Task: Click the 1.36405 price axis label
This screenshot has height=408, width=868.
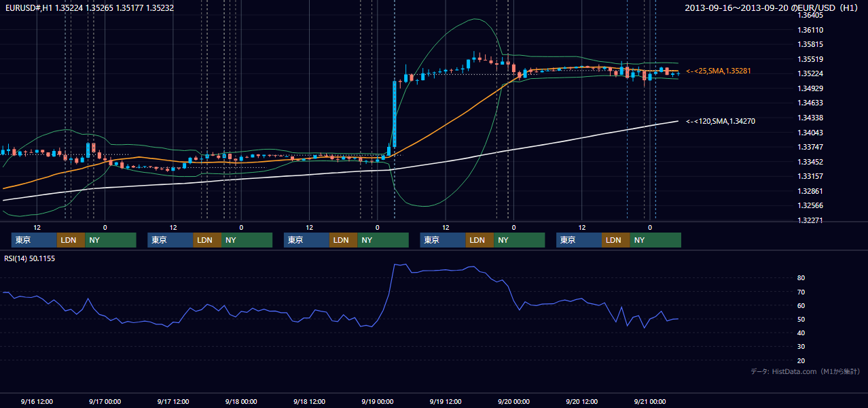Action: coord(811,15)
